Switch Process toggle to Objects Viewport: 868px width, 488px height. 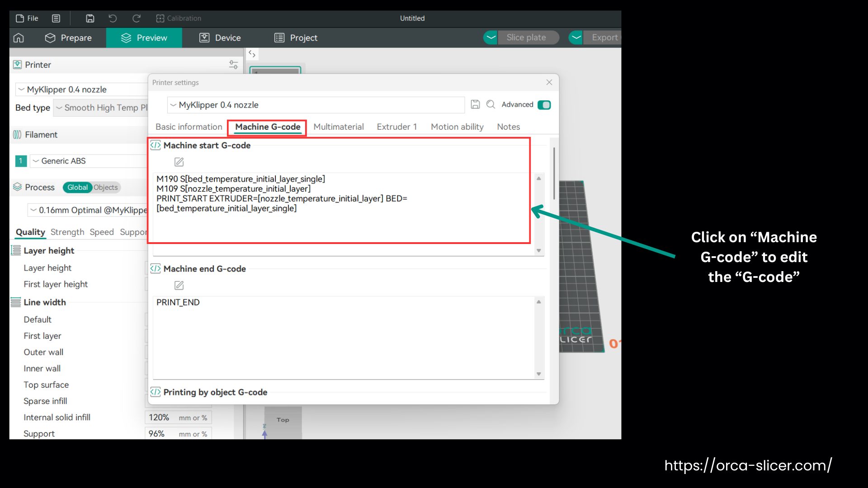coord(106,188)
